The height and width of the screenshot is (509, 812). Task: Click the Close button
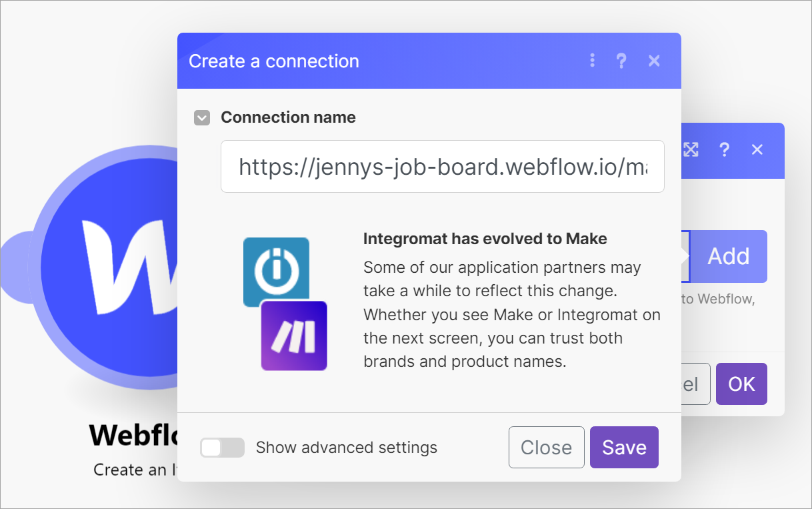tap(546, 447)
